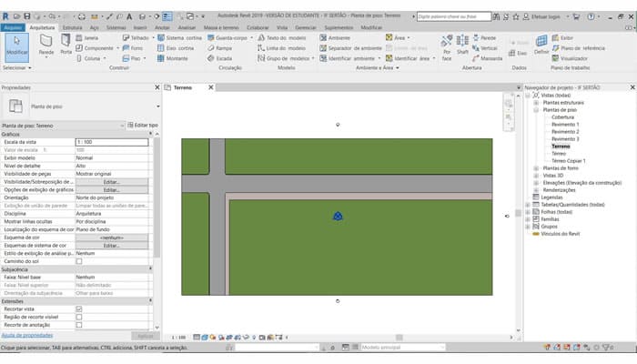Enable the Caminho do sol checkbox
The image size is (637, 364).
click(79, 261)
